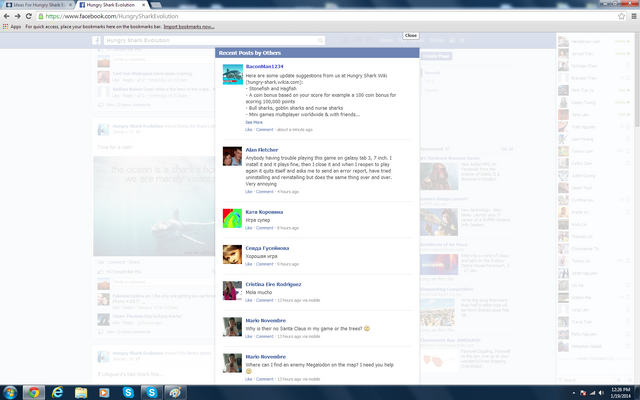Open the first Skype icon in taskbar

pyautogui.click(x=128, y=393)
